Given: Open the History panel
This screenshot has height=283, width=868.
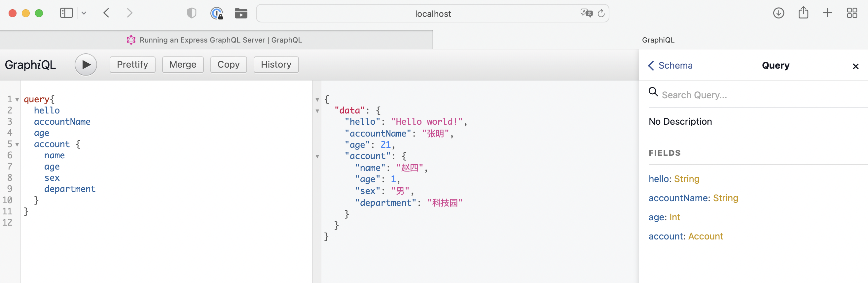Looking at the screenshot, I should [276, 65].
